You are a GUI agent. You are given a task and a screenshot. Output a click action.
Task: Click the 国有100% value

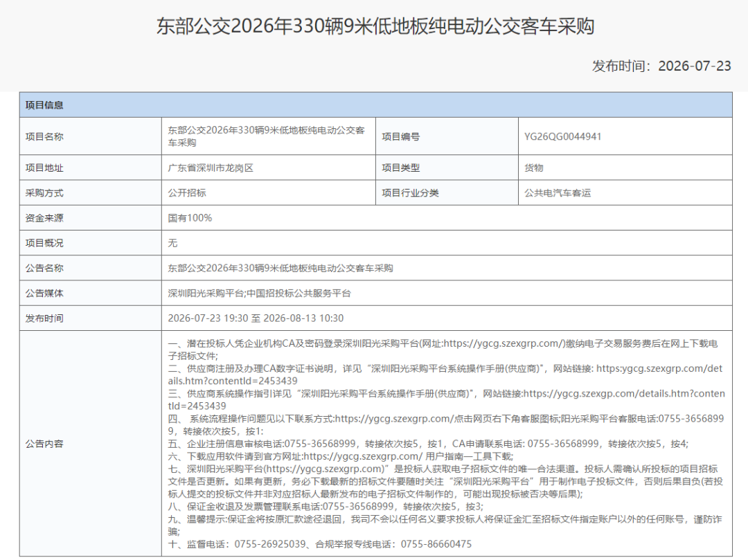point(190,218)
